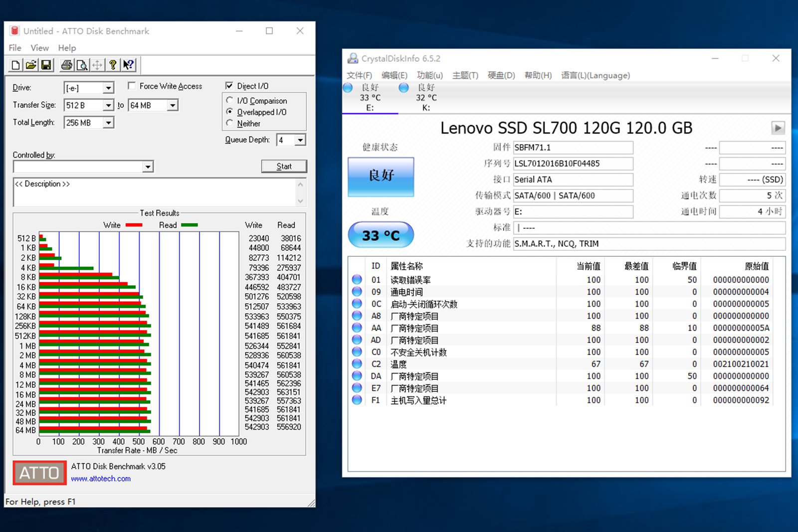798x532 pixels.
Task: Activate context help arrow tool
Action: coord(129,65)
